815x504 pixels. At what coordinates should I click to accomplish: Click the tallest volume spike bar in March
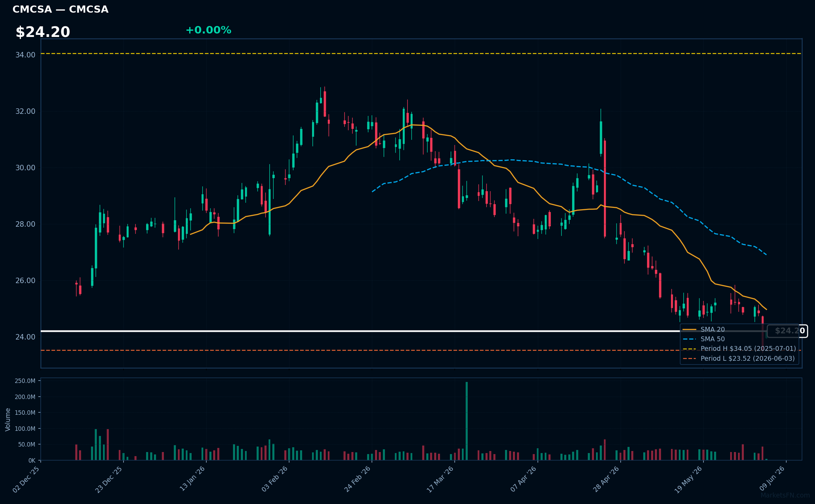click(467, 421)
